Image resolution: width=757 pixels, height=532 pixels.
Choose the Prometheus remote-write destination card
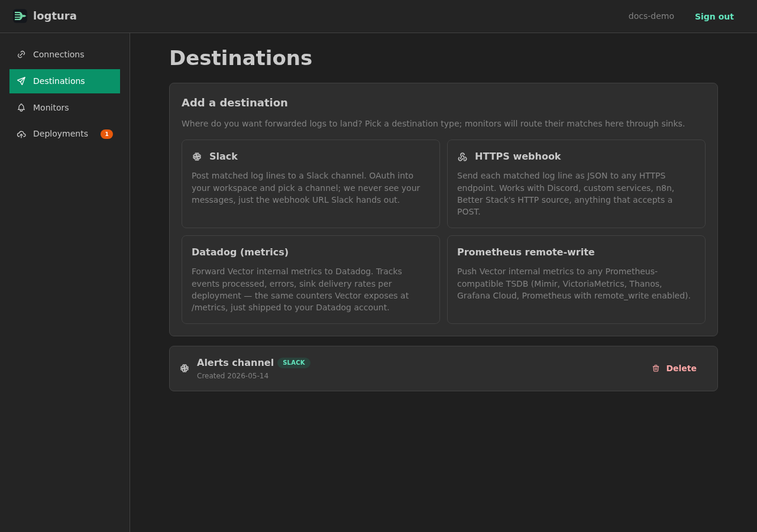click(576, 280)
